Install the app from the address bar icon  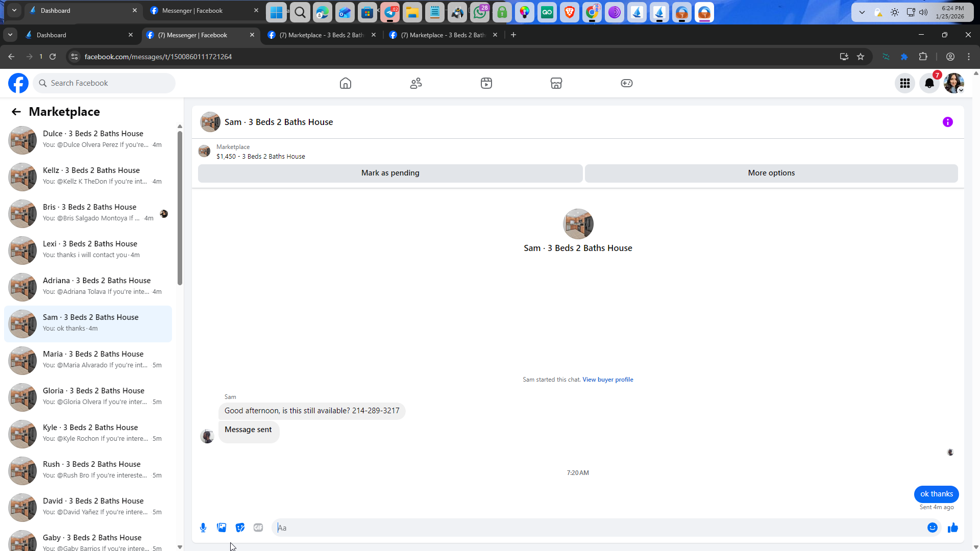pyautogui.click(x=844, y=57)
